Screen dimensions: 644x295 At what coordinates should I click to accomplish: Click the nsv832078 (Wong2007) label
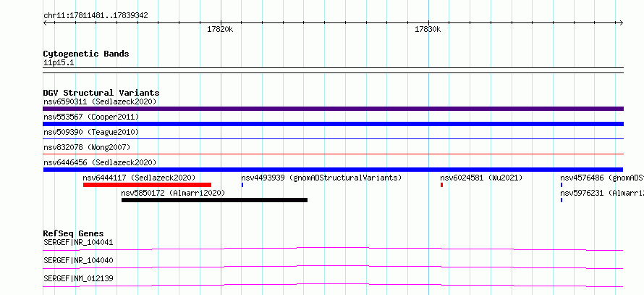coord(87,147)
